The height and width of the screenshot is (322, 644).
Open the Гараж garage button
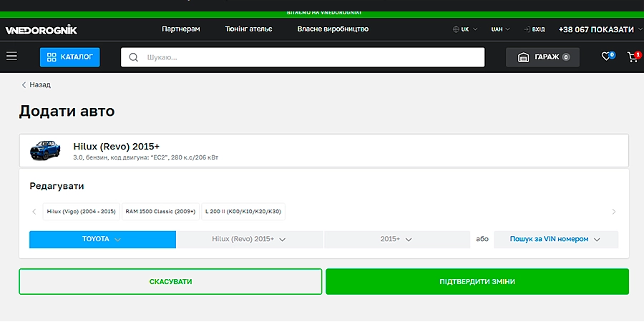click(x=542, y=57)
